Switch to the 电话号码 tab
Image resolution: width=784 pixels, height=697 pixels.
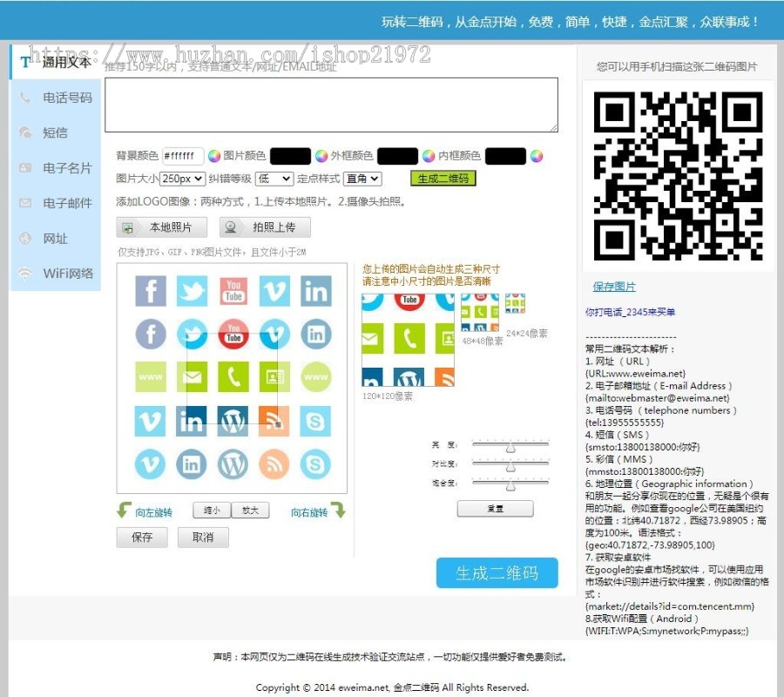point(55,98)
